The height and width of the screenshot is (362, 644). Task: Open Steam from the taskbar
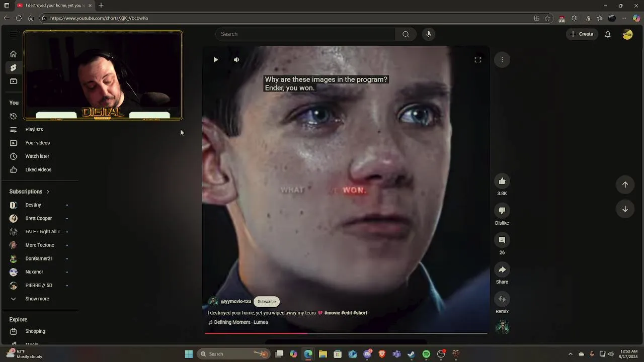coord(411,354)
